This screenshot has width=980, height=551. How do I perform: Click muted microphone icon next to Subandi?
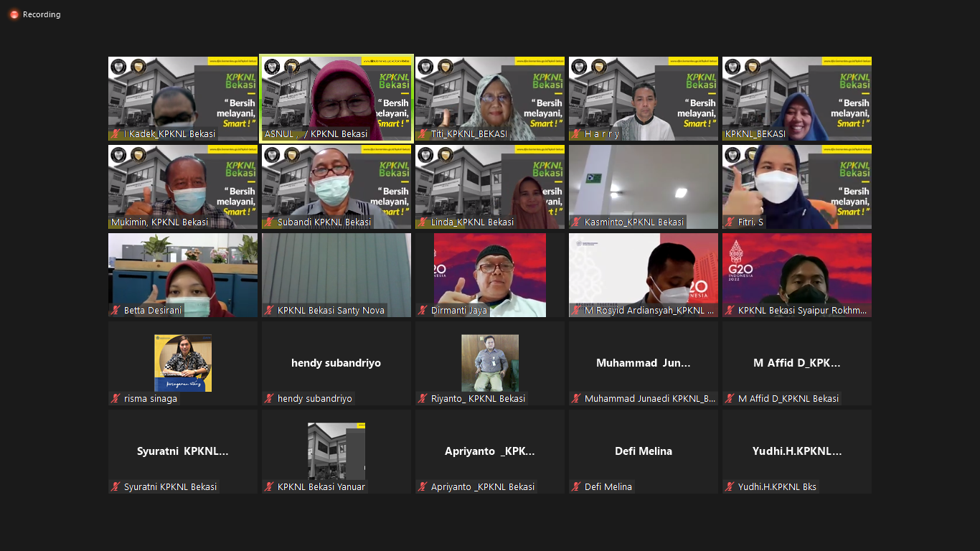(270, 222)
